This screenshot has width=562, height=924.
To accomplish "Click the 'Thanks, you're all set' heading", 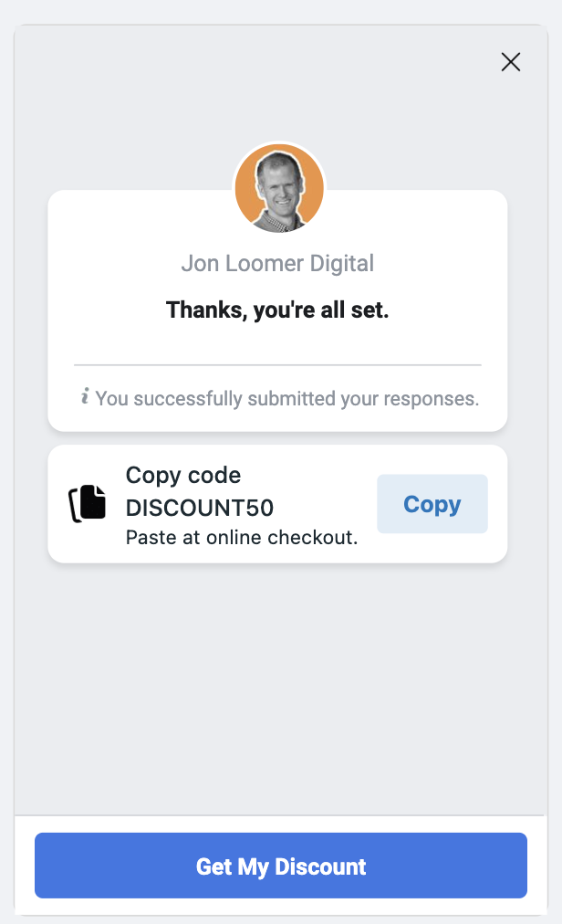I will [x=276, y=310].
